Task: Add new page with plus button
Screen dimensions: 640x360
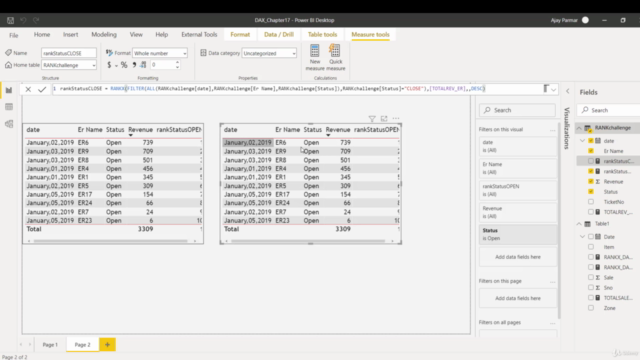Action: (107, 344)
